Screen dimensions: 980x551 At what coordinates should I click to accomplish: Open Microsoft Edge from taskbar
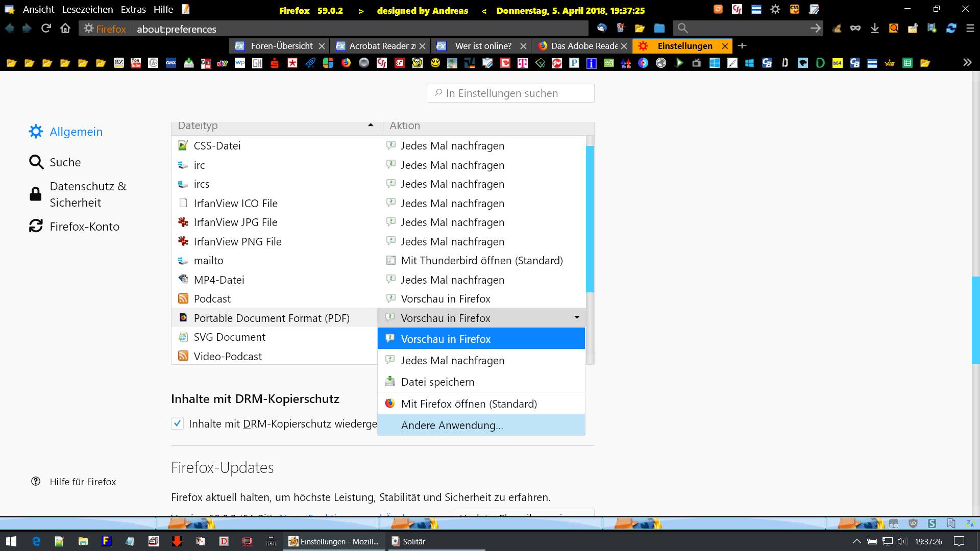click(x=36, y=541)
